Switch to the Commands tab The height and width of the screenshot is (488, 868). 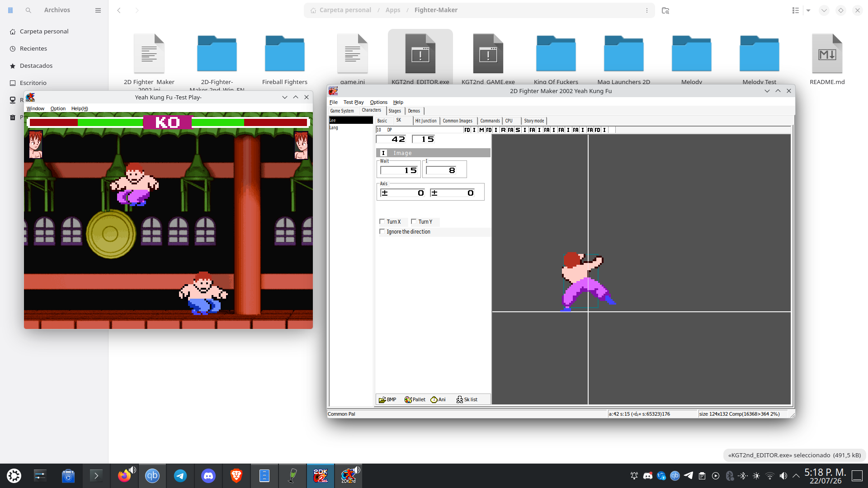[490, 121]
